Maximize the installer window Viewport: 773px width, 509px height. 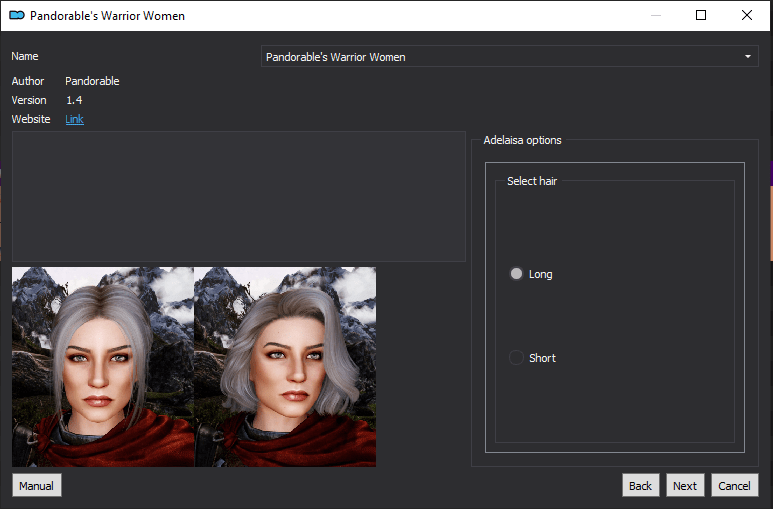pyautogui.click(x=701, y=16)
